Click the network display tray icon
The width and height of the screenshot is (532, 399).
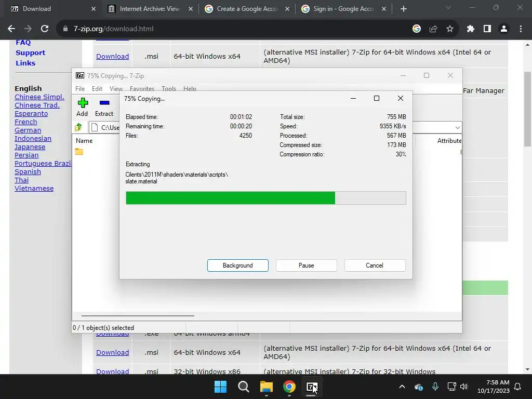451,387
